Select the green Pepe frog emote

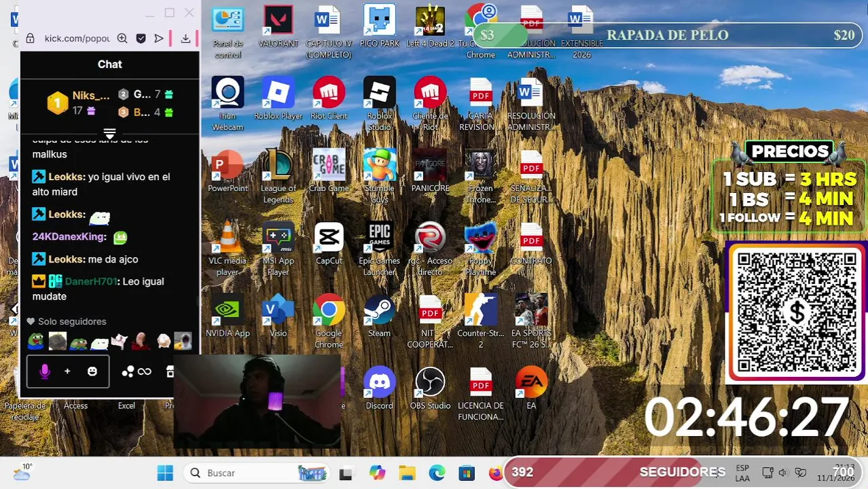click(35, 341)
